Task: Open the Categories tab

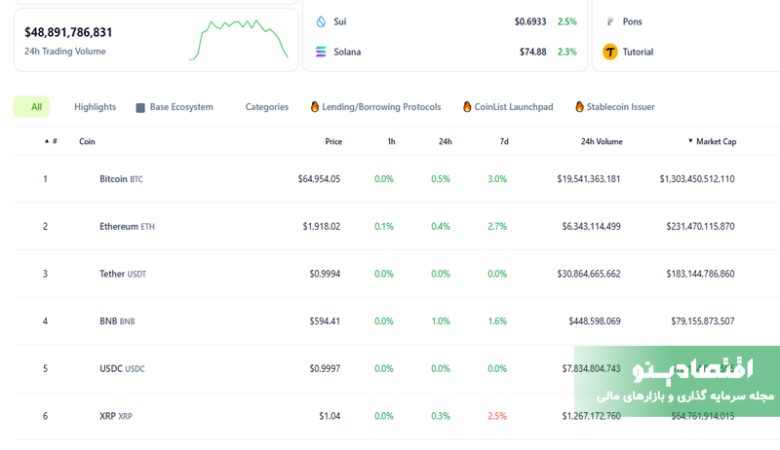Action: [x=267, y=107]
